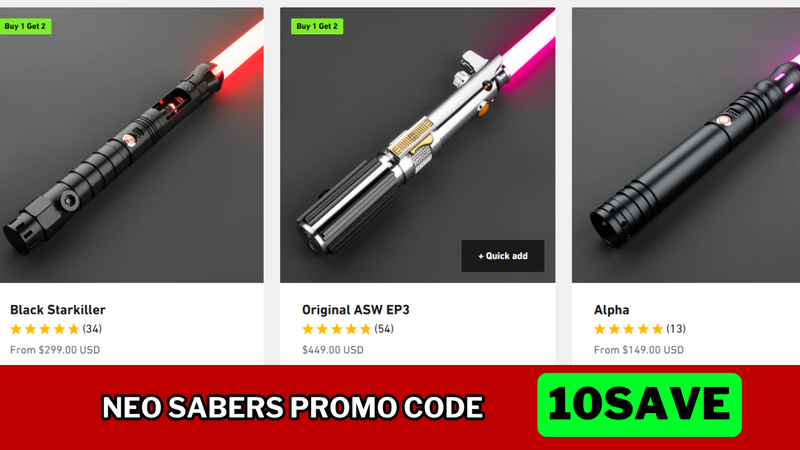The image size is (800, 450).
Task: Click the (34) review count
Action: click(x=92, y=329)
